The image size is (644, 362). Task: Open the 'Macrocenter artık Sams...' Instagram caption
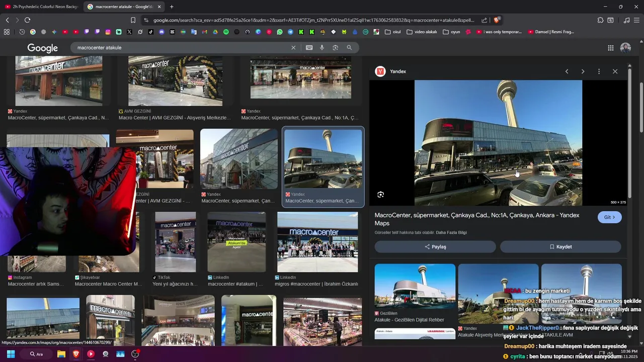pyautogui.click(x=36, y=284)
